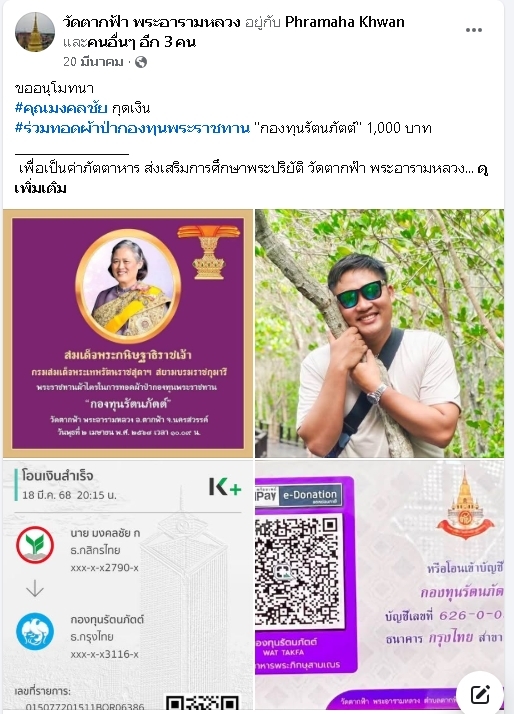Open the photo of man in sunglasses

pyautogui.click(x=380, y=333)
